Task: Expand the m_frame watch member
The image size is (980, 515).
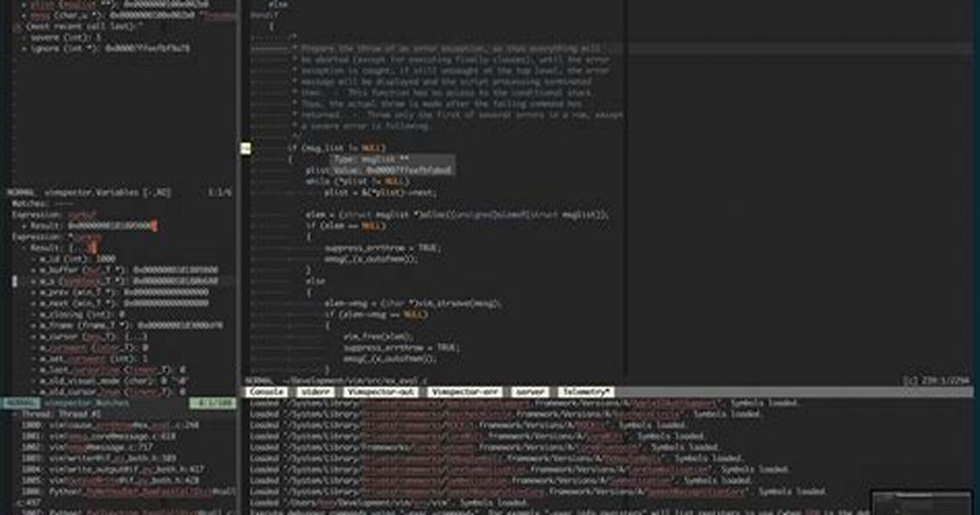Action: (34, 326)
